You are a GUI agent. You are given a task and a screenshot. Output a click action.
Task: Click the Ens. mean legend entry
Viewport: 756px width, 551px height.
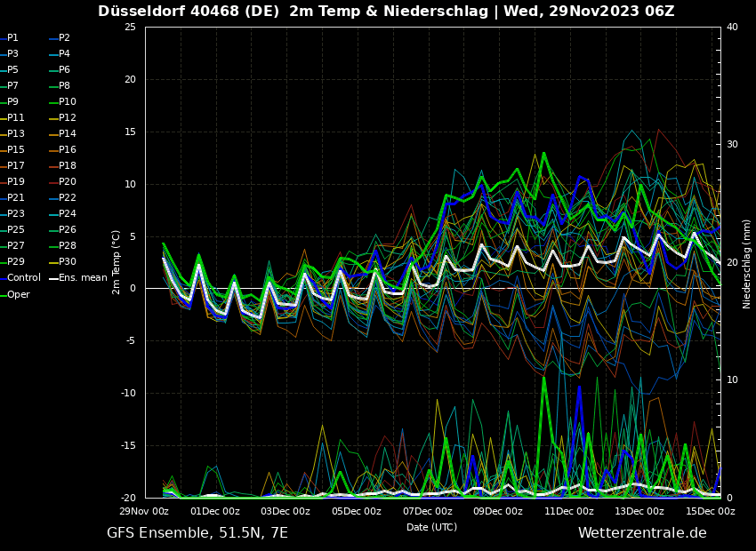[x=83, y=278]
